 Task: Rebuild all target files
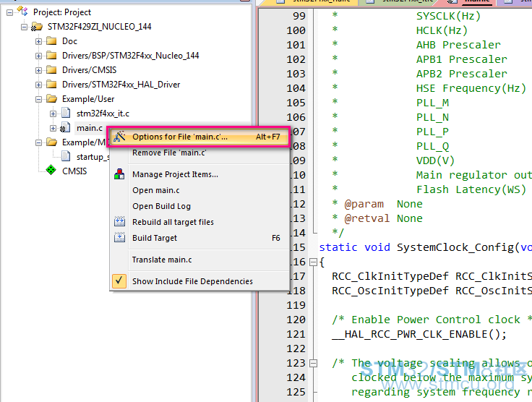tap(199, 222)
